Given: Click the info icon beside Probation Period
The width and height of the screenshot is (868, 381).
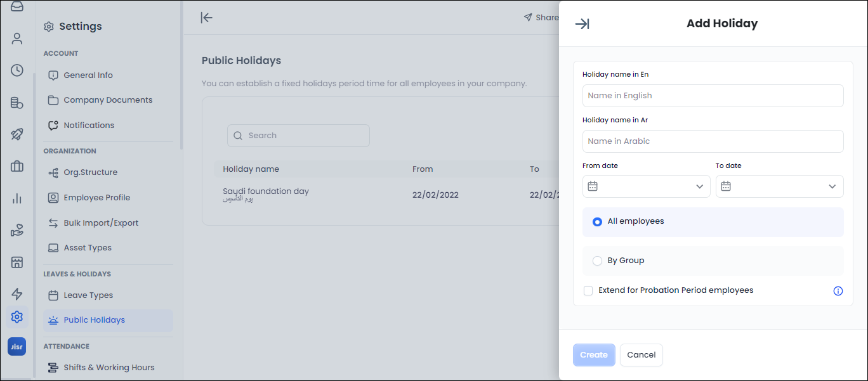Looking at the screenshot, I should click(838, 291).
